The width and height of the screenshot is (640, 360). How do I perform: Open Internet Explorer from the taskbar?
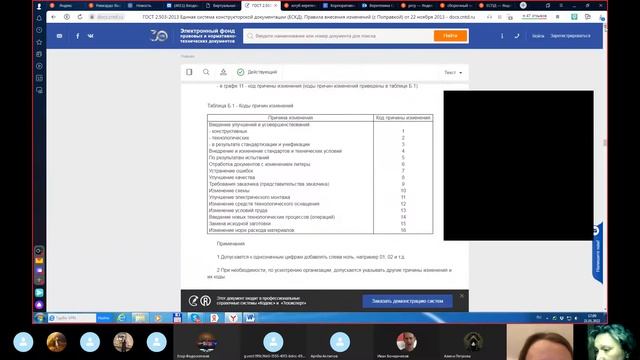(122, 318)
